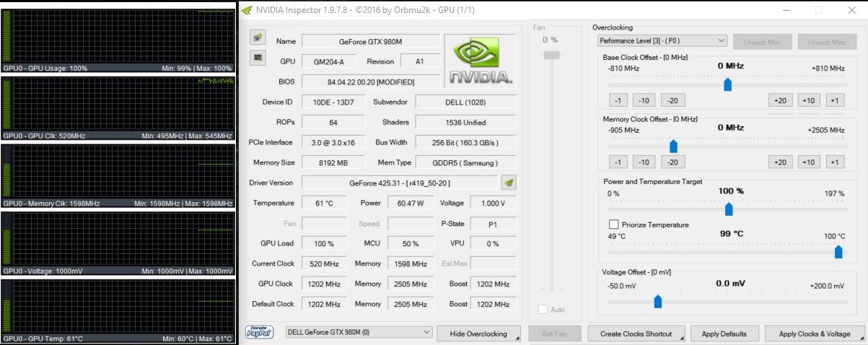Open the sensor monitoring icon beside GPU
868x345 pixels.
coord(258,57)
